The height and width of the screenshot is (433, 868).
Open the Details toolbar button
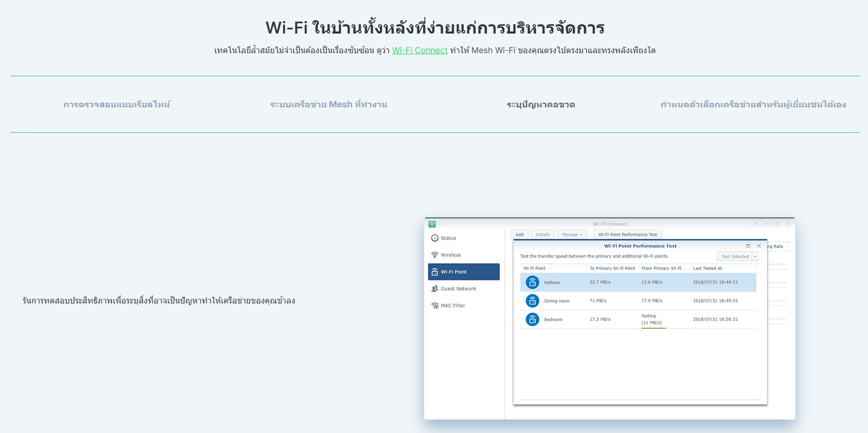(x=543, y=234)
